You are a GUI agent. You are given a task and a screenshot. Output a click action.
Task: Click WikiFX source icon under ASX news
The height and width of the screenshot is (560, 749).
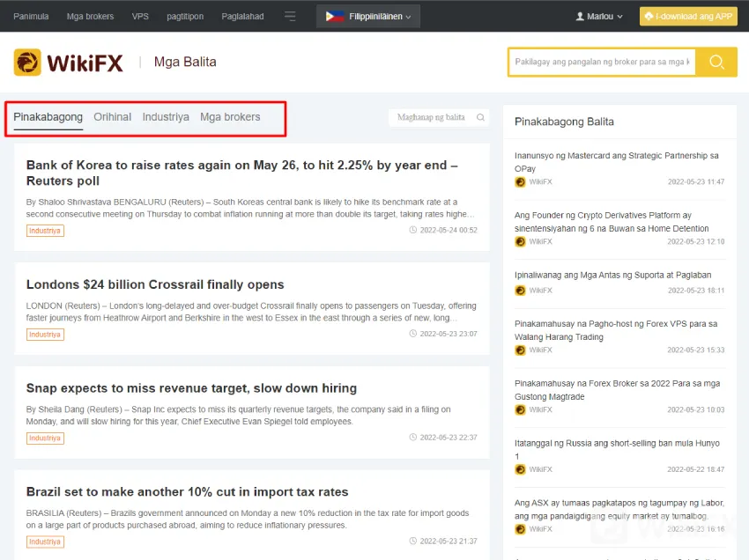(520, 529)
